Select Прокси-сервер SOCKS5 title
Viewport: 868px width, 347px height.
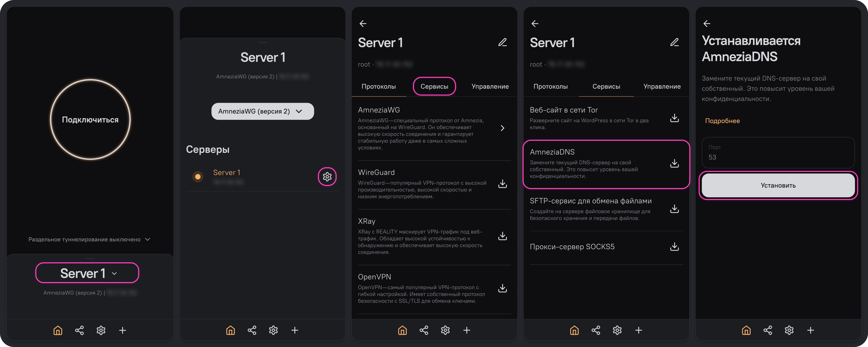coord(572,247)
